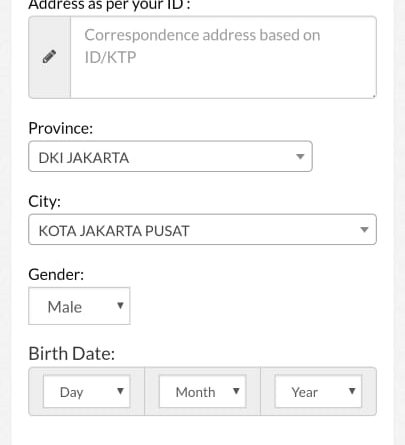Open the KOTA JAKARTA PUSAT city dropdown

(202, 229)
